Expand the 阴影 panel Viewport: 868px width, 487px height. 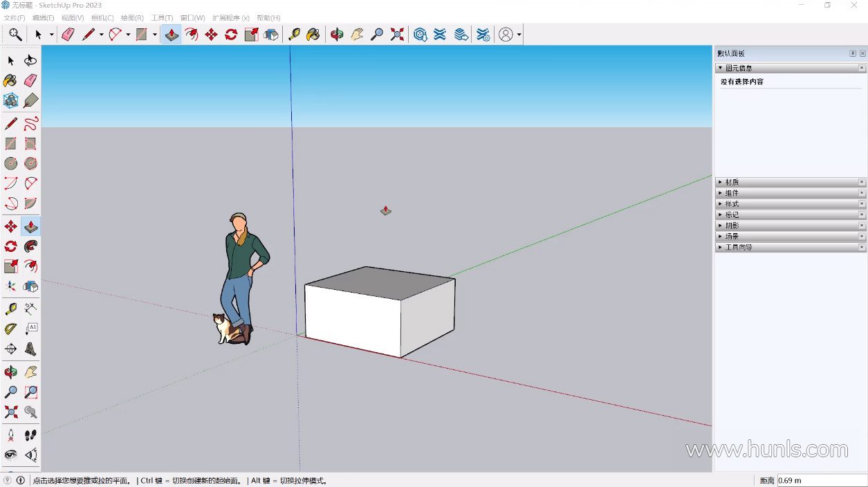click(732, 226)
